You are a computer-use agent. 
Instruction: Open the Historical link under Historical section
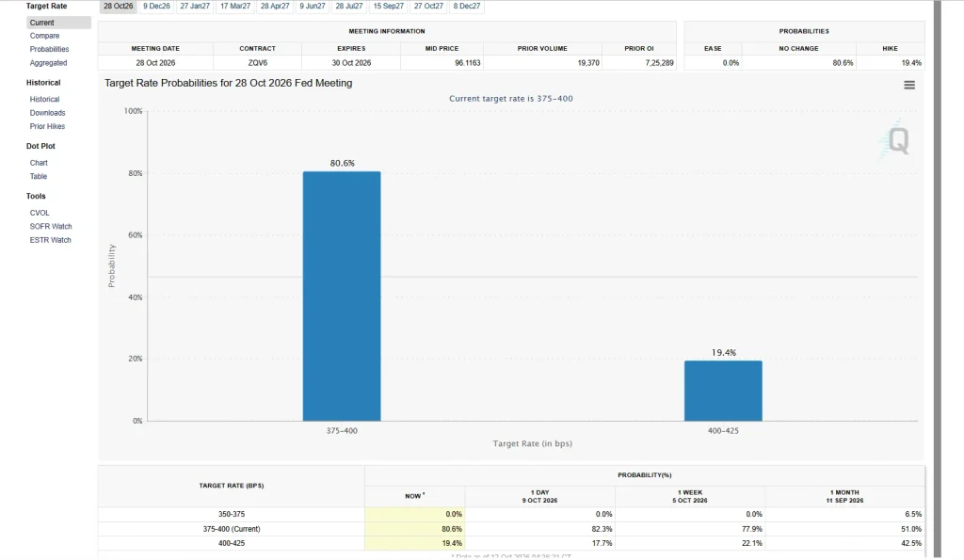coord(44,99)
